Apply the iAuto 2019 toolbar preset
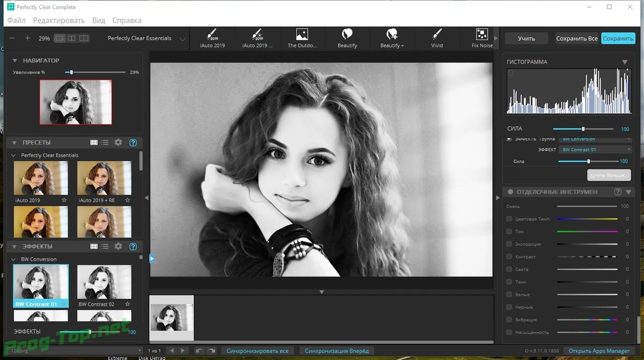This screenshot has width=644, height=360. click(212, 38)
